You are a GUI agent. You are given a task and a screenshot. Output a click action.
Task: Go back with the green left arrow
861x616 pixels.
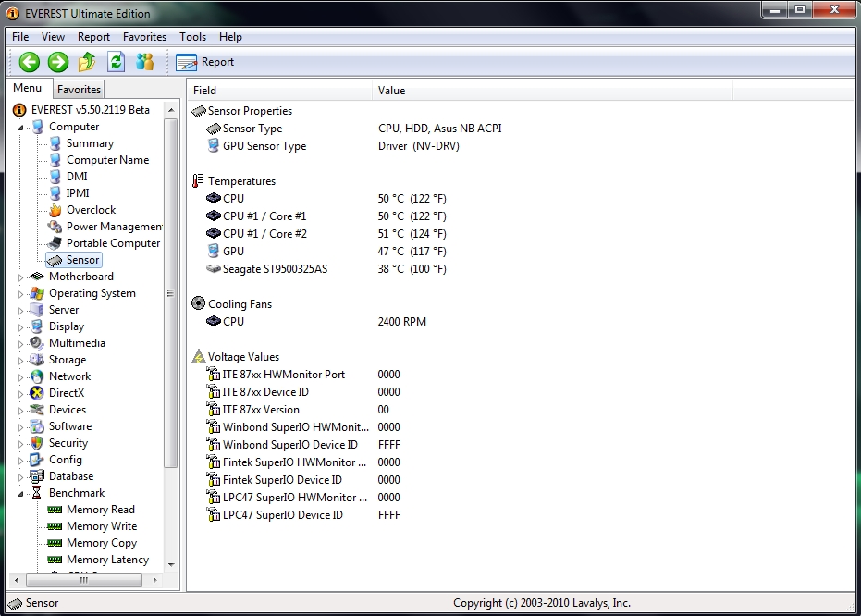coord(29,62)
